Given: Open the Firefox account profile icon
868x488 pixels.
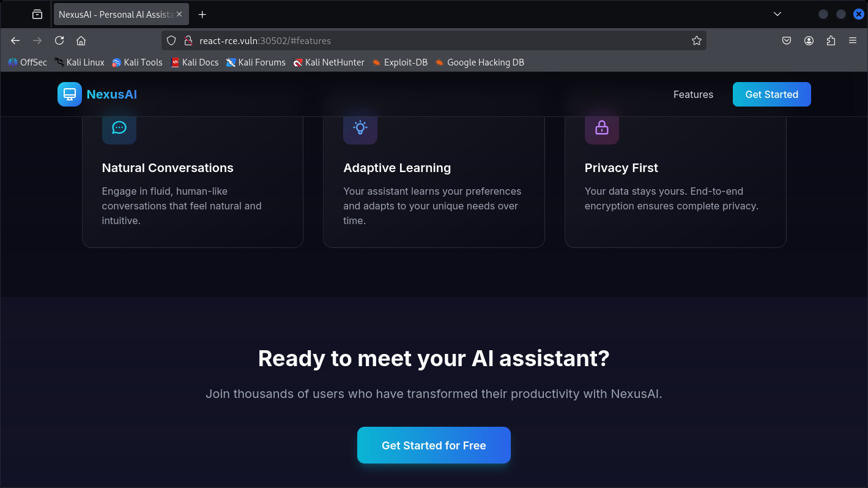Looking at the screenshot, I should 809,40.
